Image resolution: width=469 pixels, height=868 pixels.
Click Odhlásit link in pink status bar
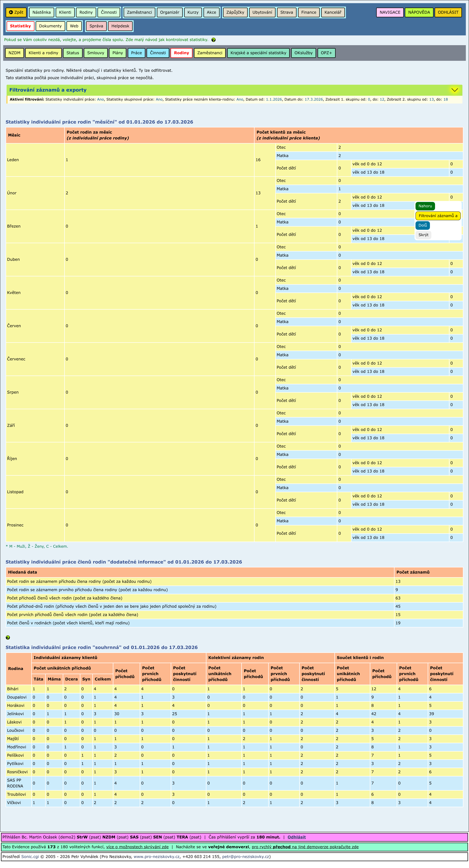tap(296, 837)
